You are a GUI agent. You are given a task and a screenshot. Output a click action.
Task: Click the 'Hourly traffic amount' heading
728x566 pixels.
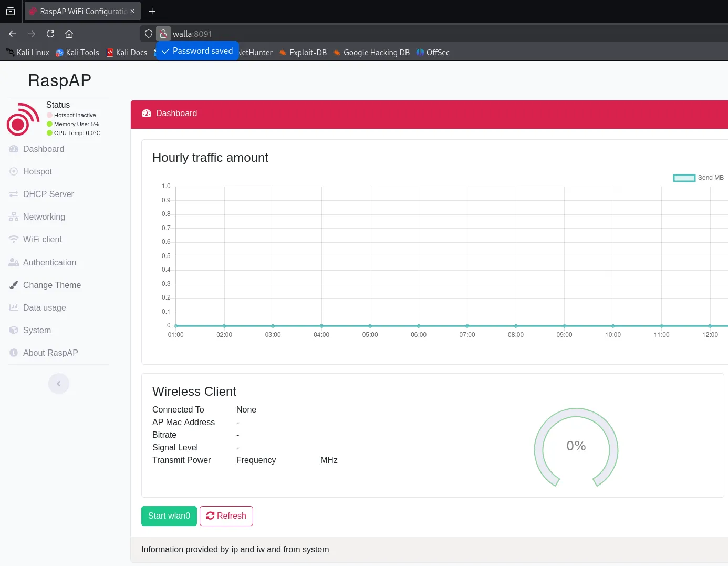(210, 158)
